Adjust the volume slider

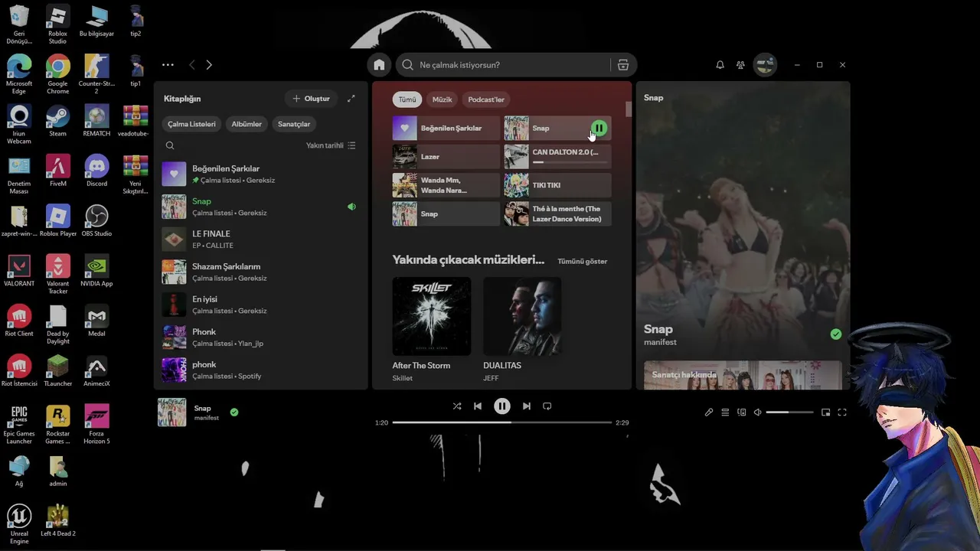click(x=789, y=412)
